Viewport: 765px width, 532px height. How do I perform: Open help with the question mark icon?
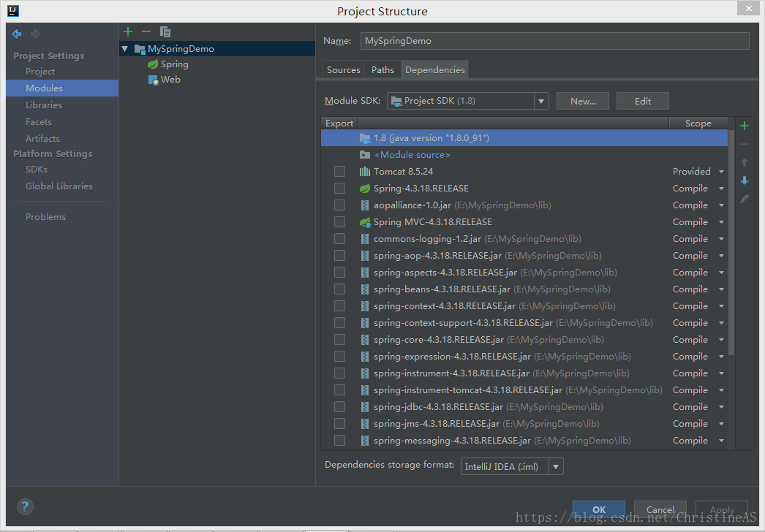point(25,506)
